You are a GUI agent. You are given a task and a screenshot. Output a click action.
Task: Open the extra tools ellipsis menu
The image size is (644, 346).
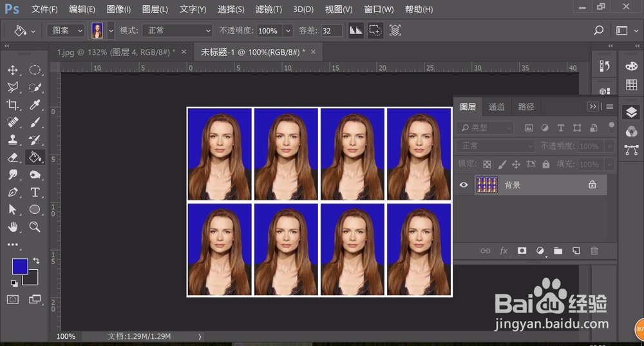[x=13, y=244]
